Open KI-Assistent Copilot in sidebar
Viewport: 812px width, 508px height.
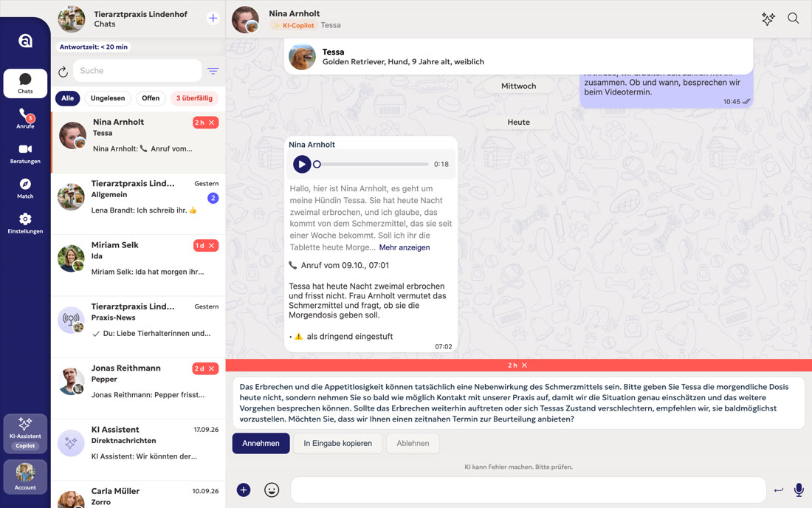point(25,433)
